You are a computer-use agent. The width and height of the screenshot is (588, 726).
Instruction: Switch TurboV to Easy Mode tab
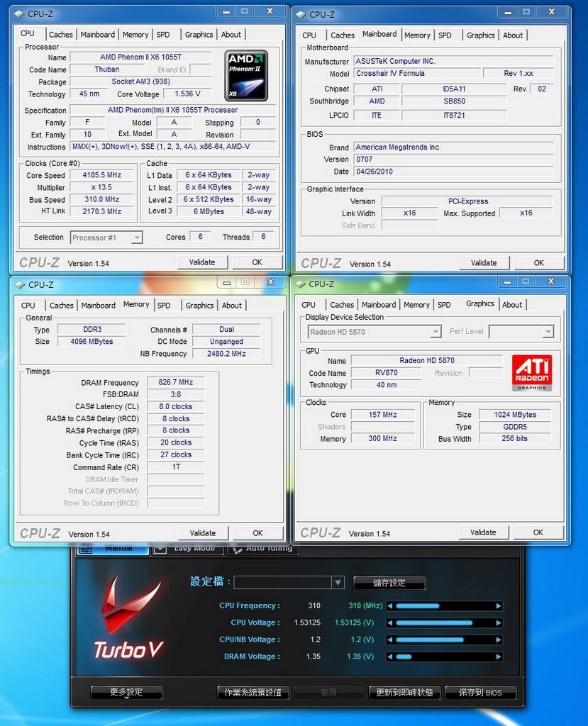[189, 549]
